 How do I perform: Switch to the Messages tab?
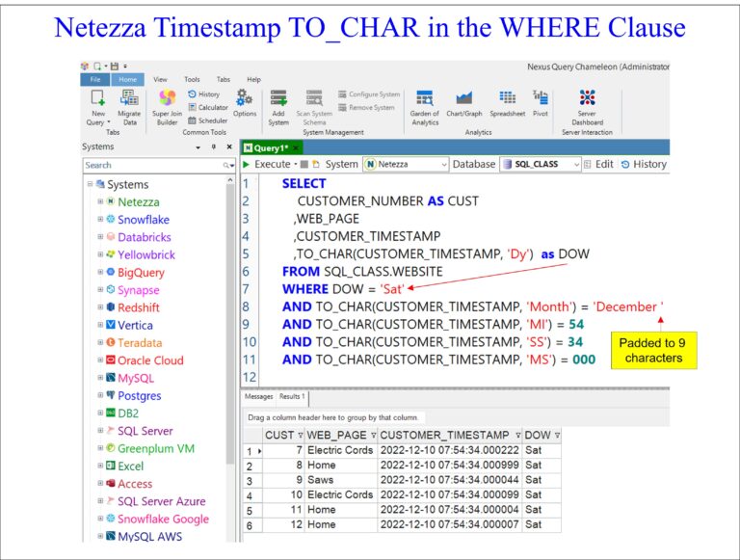[258, 397]
